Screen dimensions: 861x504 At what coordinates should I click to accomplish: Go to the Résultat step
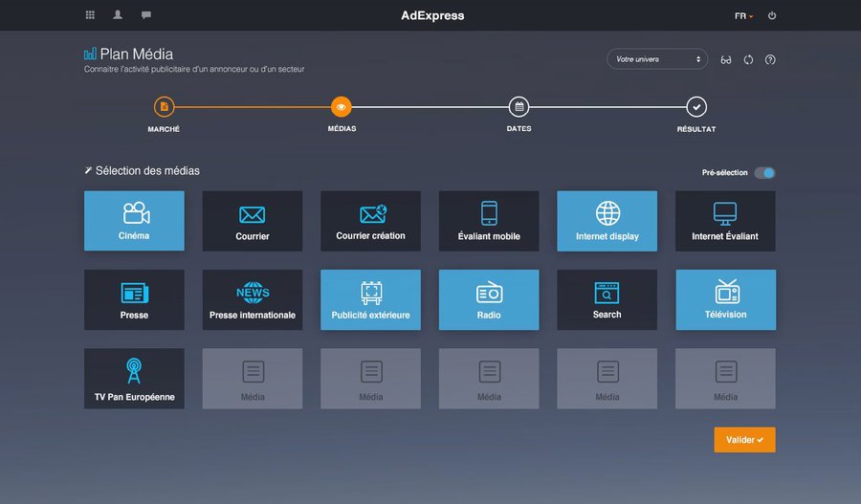(x=696, y=107)
